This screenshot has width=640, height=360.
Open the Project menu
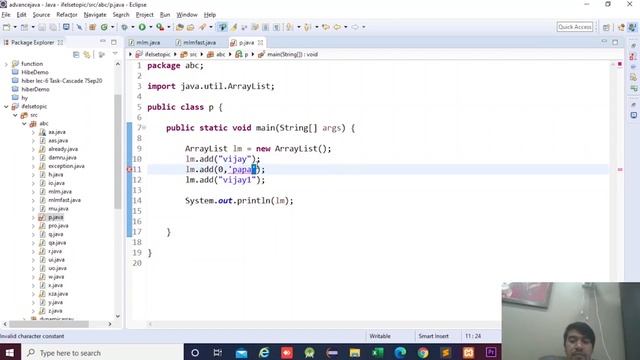tap(144, 15)
